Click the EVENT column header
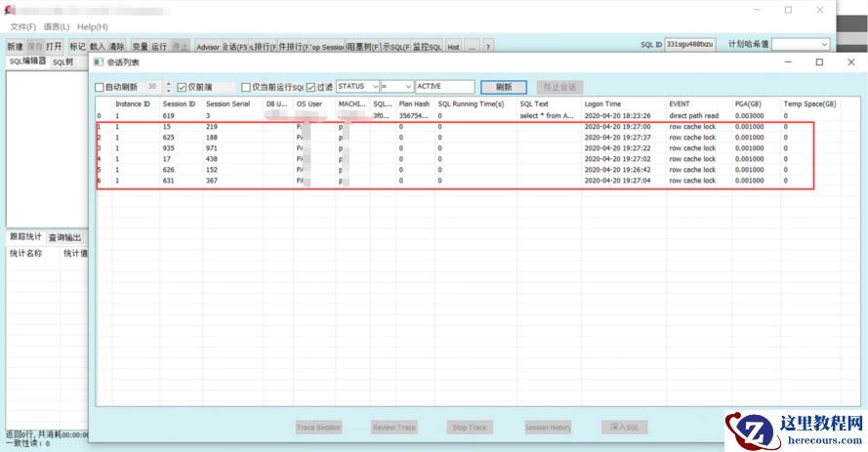The image size is (868, 452). point(699,104)
